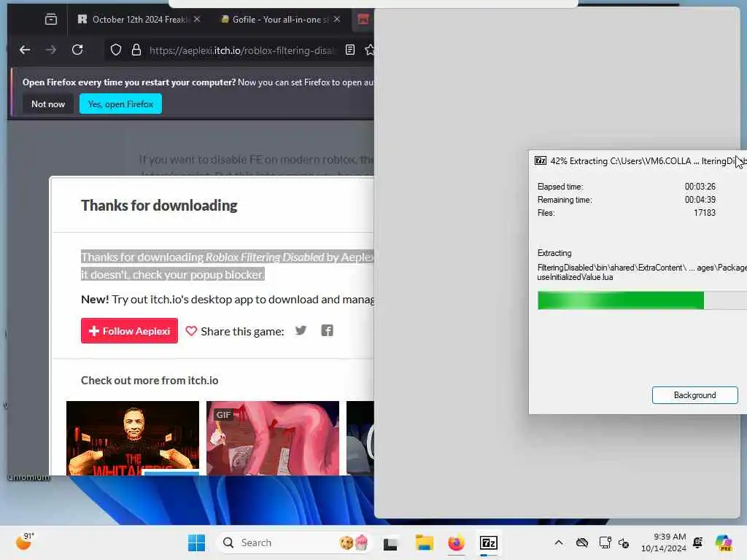Click the Check out more from itch.io text
This screenshot has width=747, height=560.
[x=150, y=381]
